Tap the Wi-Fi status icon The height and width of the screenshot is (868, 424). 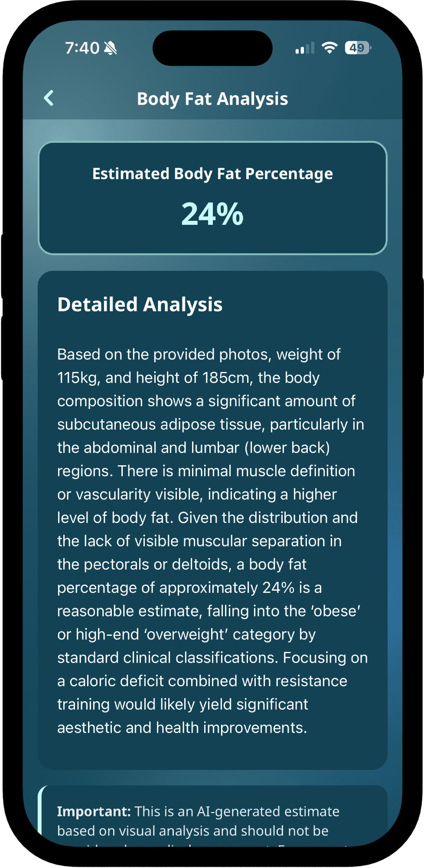(329, 48)
